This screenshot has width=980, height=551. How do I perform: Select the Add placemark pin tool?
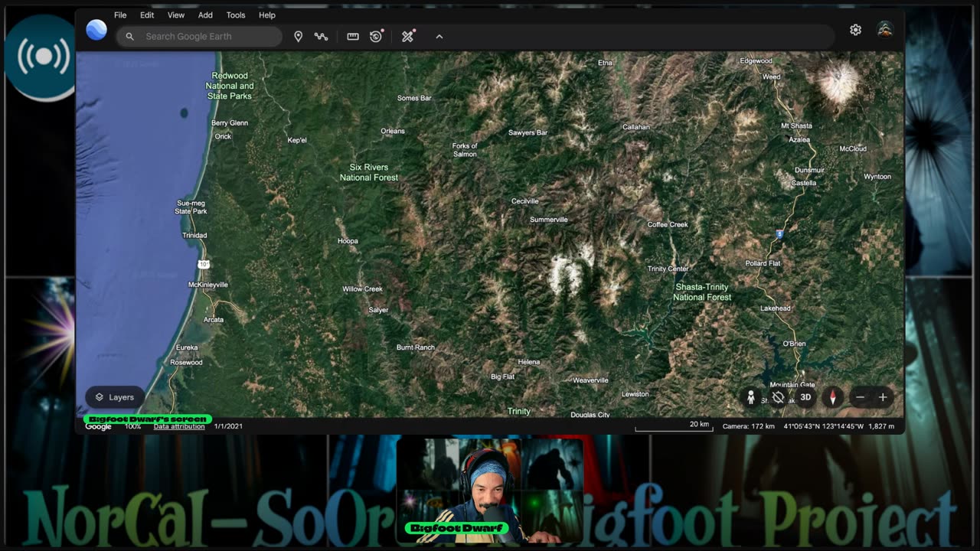[x=299, y=36]
